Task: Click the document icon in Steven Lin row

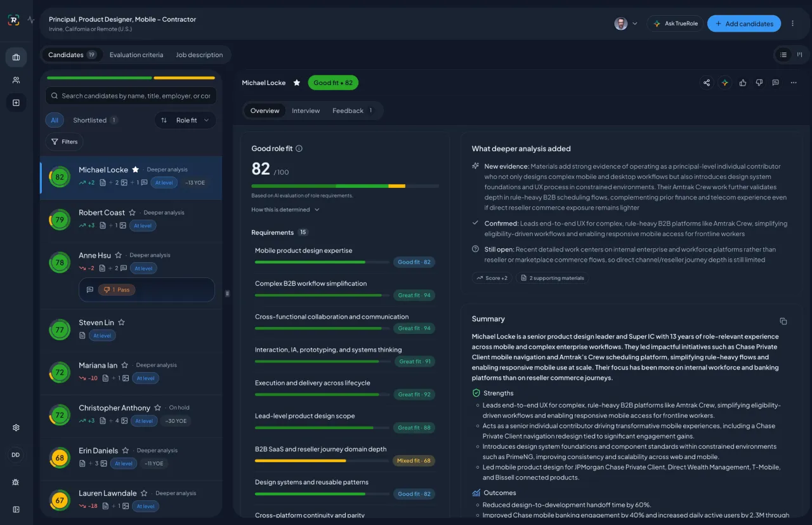Action: coord(82,335)
